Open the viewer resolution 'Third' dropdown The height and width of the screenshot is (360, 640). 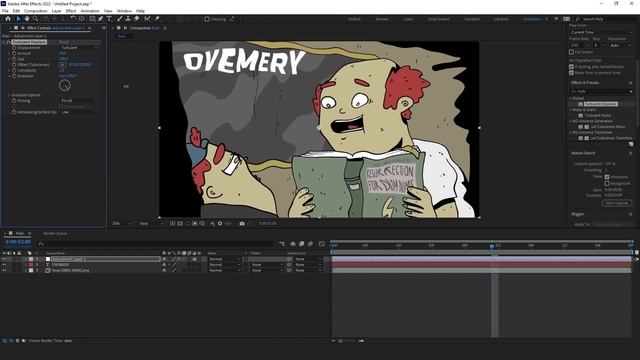tap(151, 224)
